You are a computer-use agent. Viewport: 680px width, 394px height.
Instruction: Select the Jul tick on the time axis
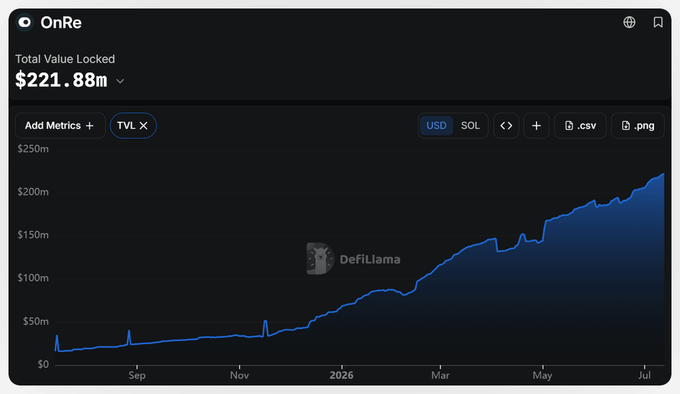click(x=644, y=375)
